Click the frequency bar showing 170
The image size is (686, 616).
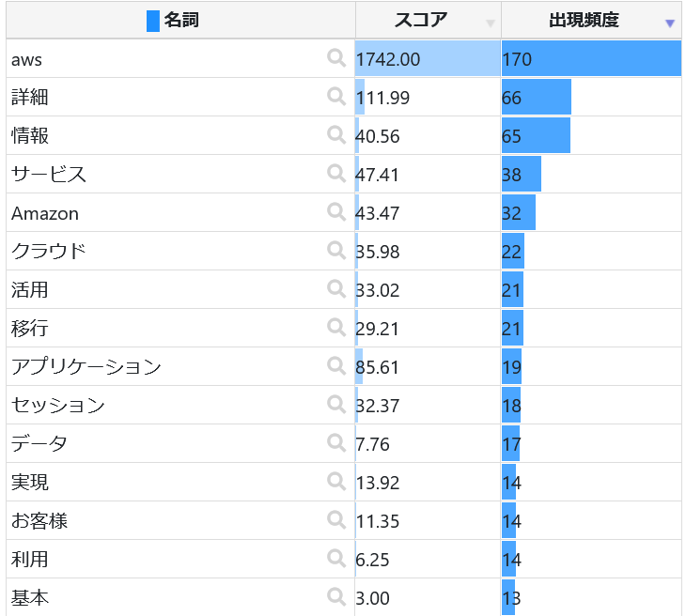(x=591, y=59)
